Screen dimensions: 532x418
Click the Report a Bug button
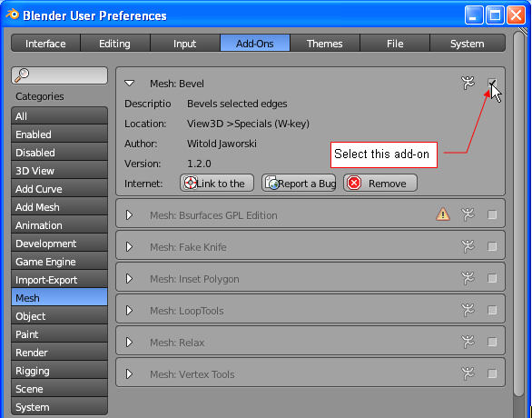coord(299,184)
